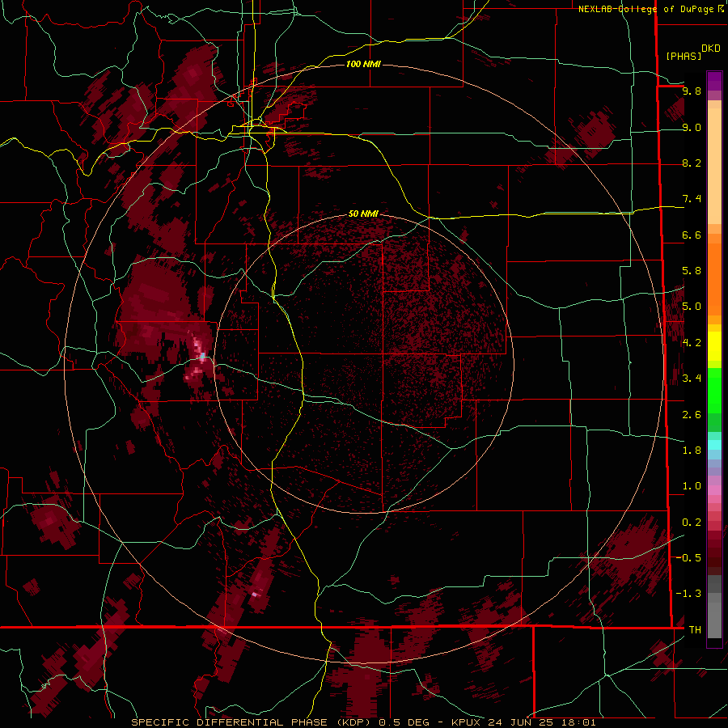Select the 9.0 legend value
728x728 pixels.
pyautogui.click(x=692, y=127)
